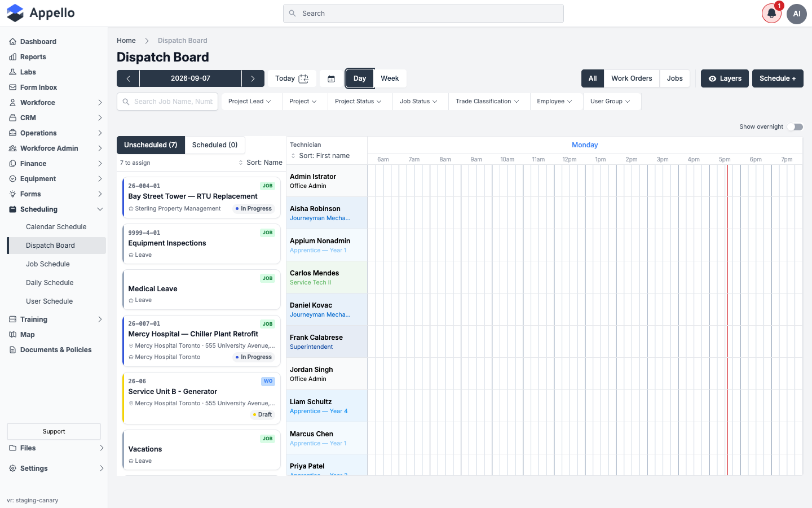
Task: Go to previous day arrow
Action: [x=128, y=78]
